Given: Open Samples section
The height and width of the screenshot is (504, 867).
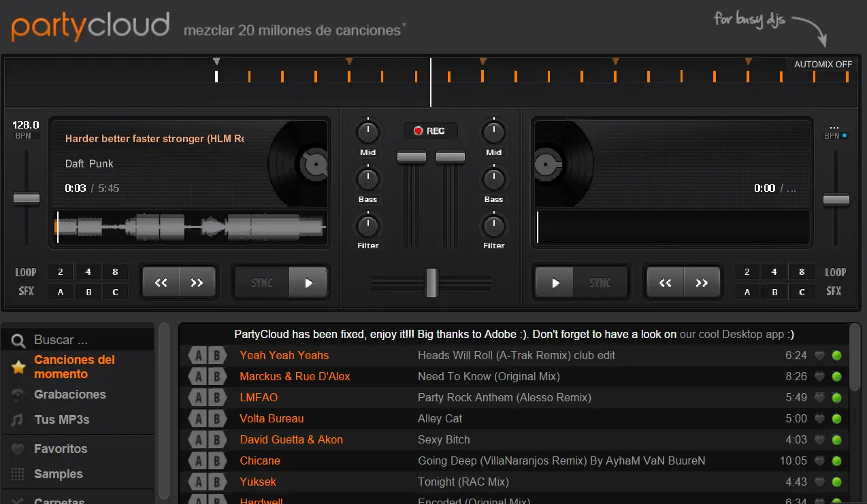Looking at the screenshot, I should coord(59,474).
